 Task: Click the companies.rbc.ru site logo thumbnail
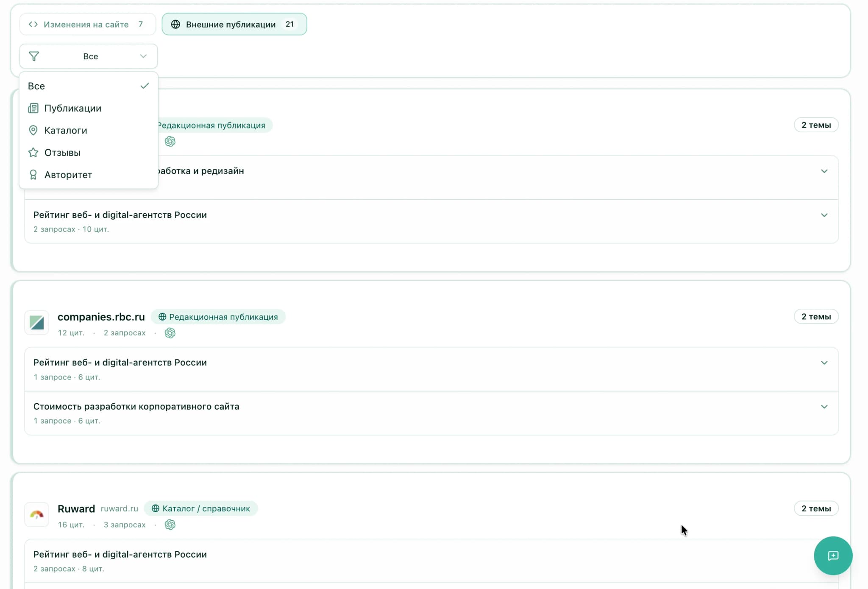[x=37, y=323]
